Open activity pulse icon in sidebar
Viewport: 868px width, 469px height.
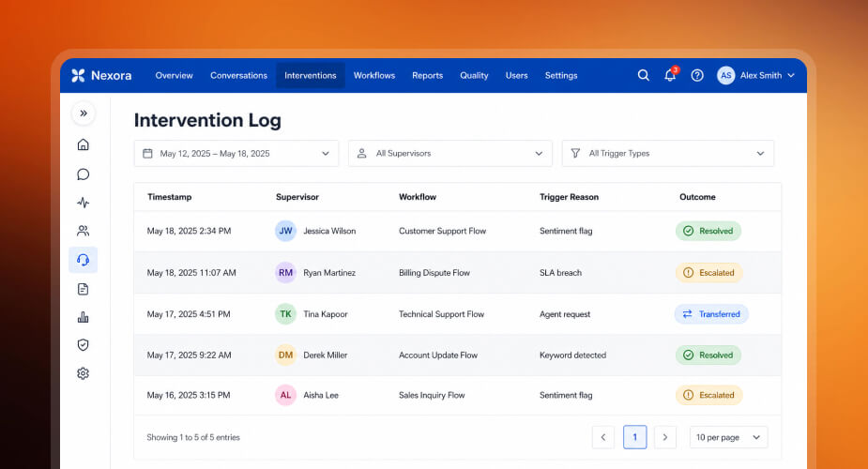[83, 203]
